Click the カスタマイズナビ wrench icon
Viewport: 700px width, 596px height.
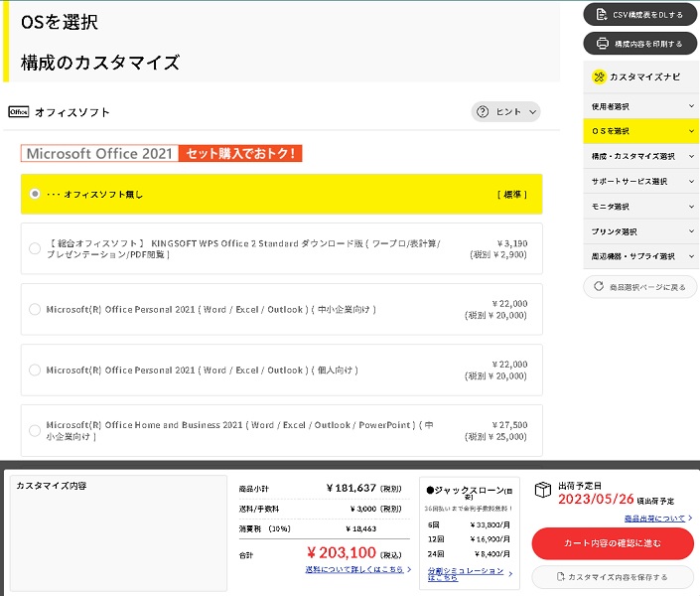[x=599, y=76]
